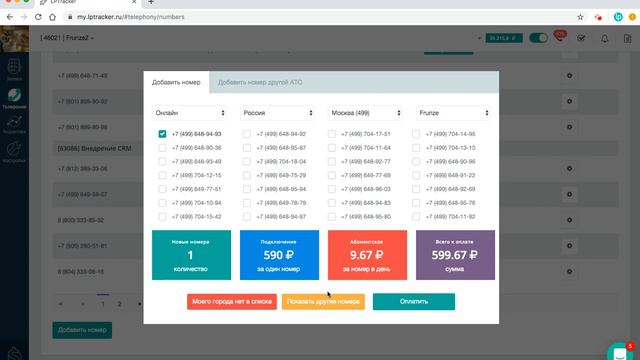
Task: Click the Оплатить button
Action: pyautogui.click(x=414, y=302)
